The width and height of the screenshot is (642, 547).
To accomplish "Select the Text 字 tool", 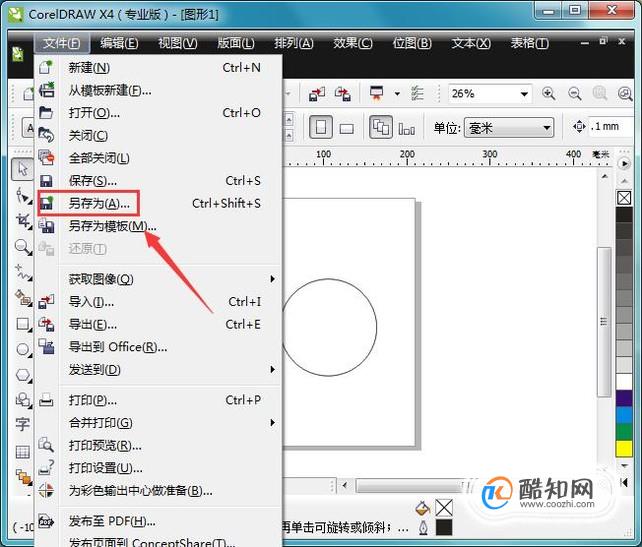I will [x=22, y=425].
